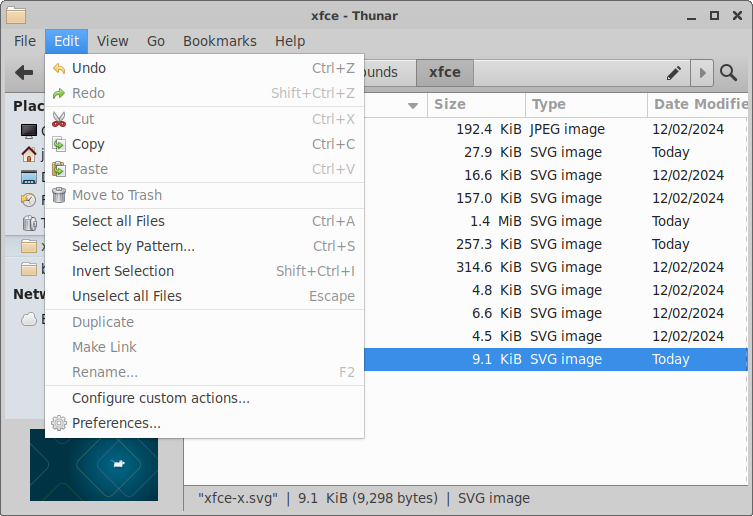Click Make Link entry
Viewport: 753px width, 516px height.
pos(204,347)
